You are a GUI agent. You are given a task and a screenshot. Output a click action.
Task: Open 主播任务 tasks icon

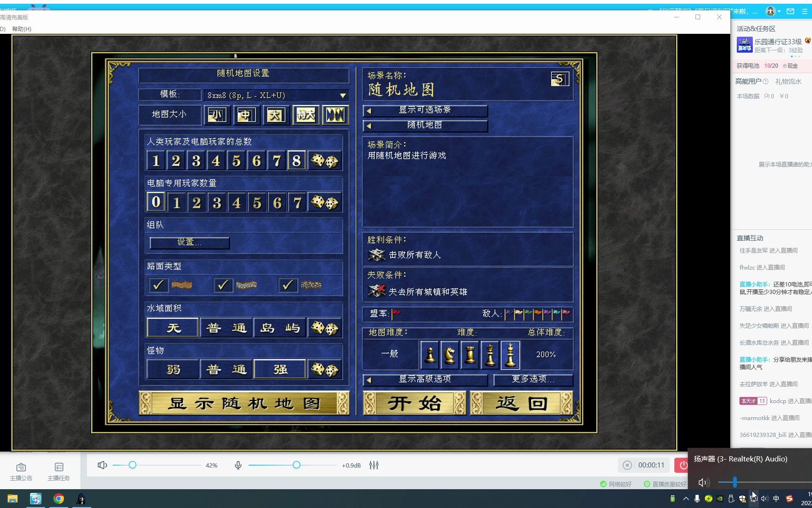pos(59,471)
